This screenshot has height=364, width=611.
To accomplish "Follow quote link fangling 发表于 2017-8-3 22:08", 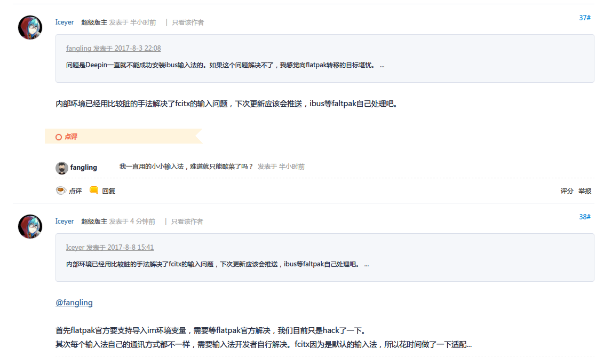I will point(113,49).
